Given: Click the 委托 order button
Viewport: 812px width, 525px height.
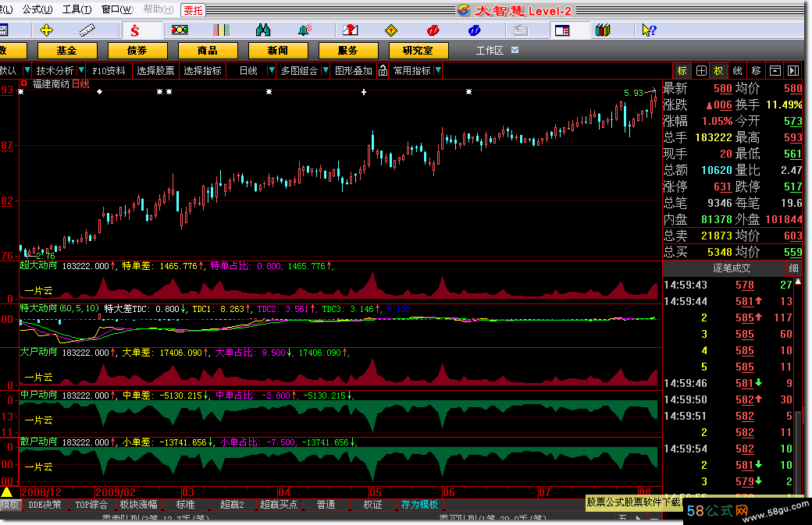Looking at the screenshot, I should (193, 10).
